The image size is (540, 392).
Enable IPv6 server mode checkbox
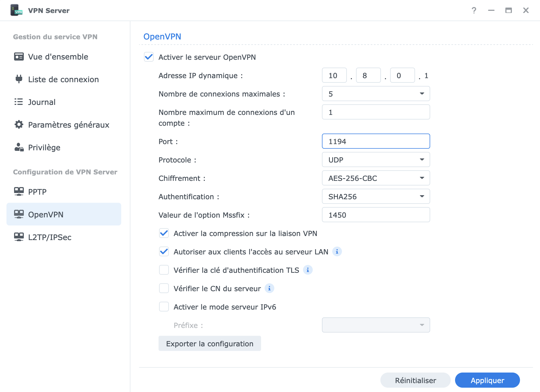point(164,307)
